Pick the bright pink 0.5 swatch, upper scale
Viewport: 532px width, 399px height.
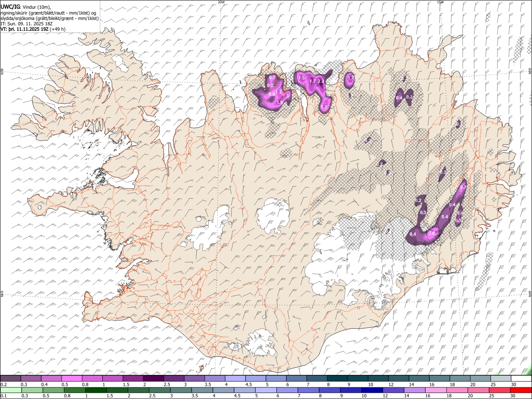pos(71,379)
